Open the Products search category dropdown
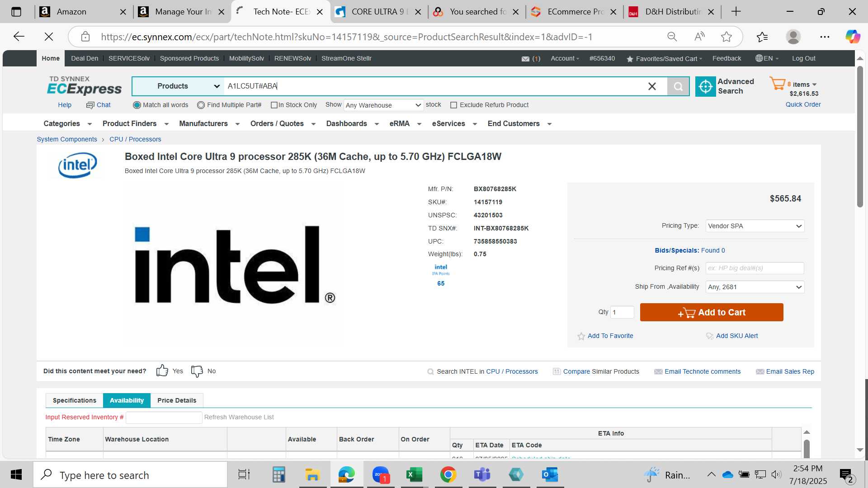This screenshot has height=488, width=868. tap(178, 86)
